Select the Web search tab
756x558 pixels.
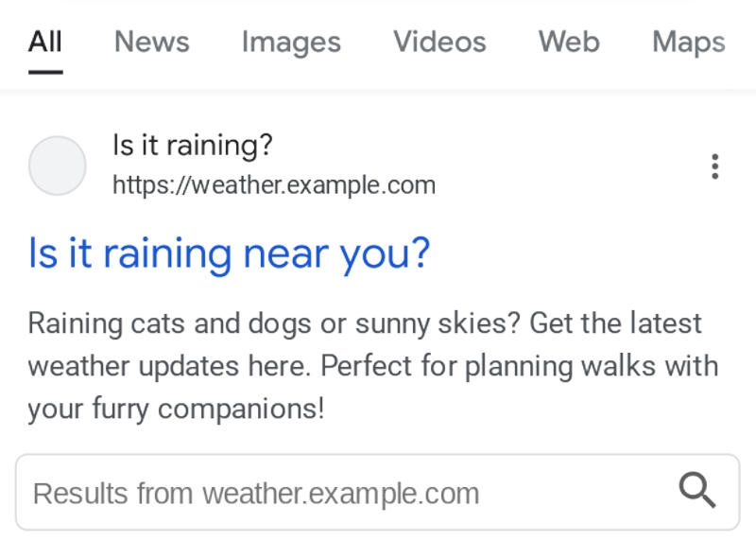coord(569,42)
